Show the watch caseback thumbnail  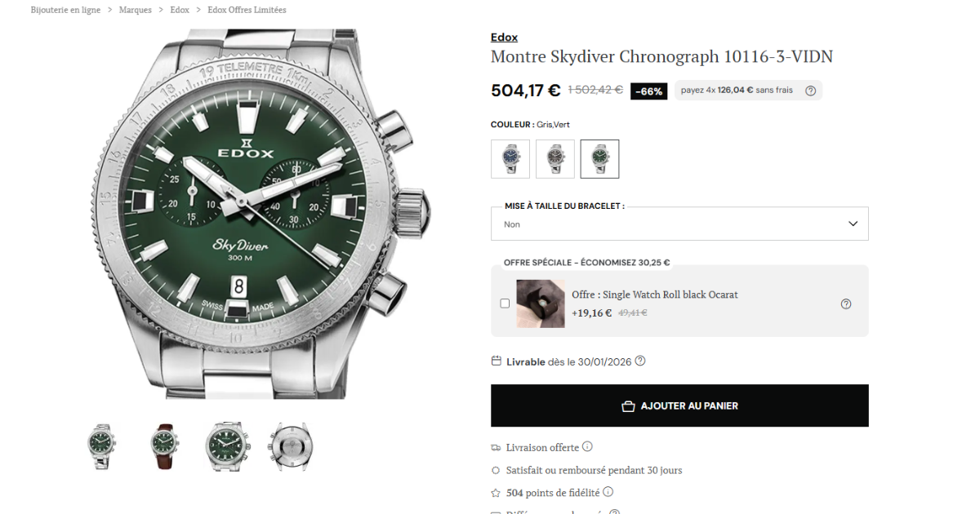point(290,446)
